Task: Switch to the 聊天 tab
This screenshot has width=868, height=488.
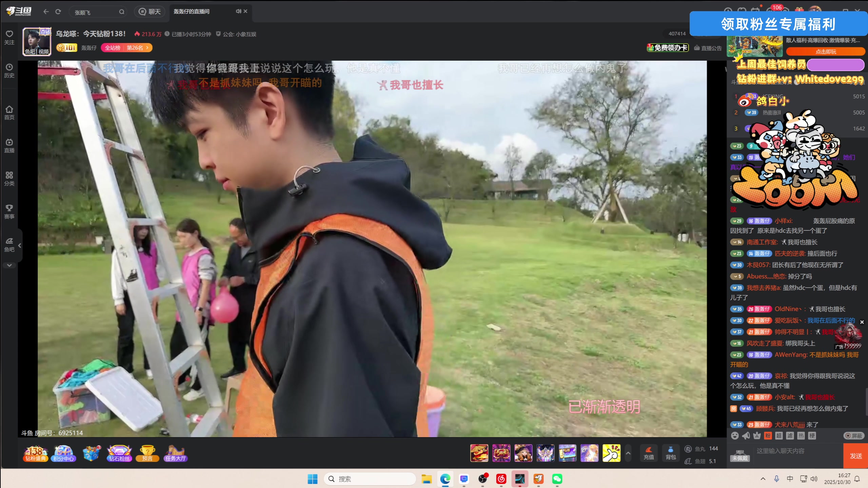Action: pos(150,11)
